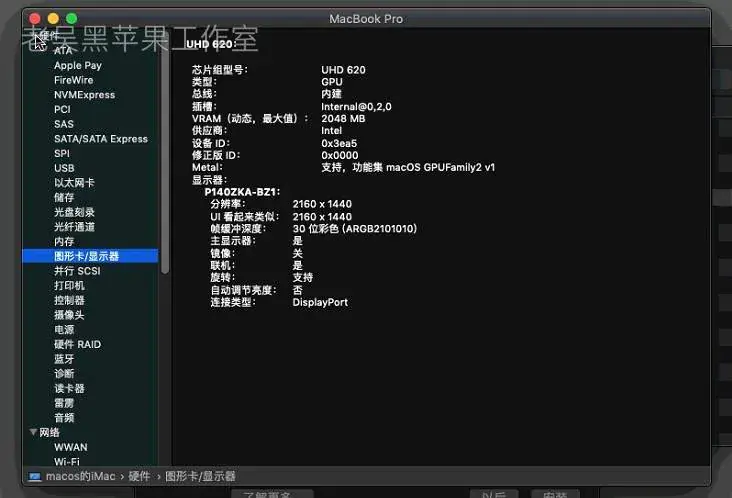Open the 并行 SCSI entry
The image size is (732, 498).
tap(77, 271)
